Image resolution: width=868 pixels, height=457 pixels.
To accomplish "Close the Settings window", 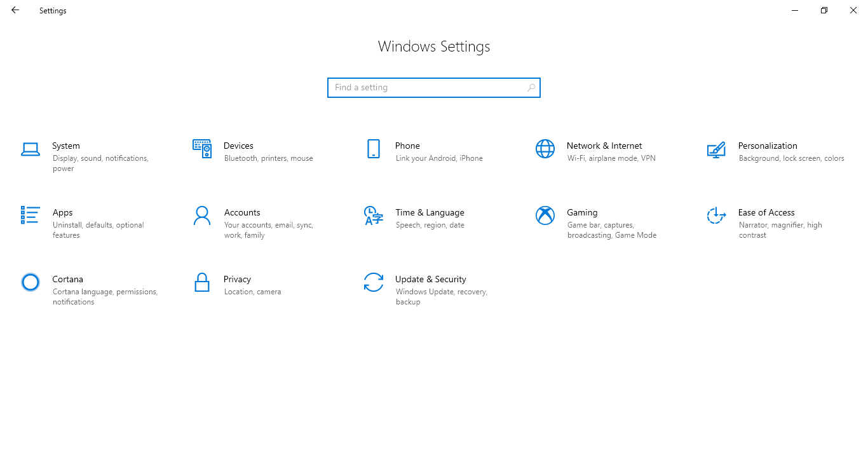I will pos(853,10).
